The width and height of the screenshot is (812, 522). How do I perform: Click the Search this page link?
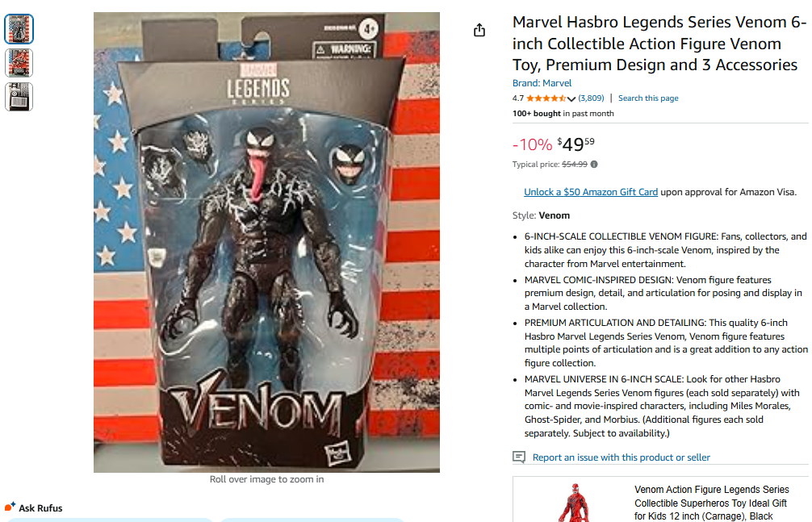click(648, 98)
